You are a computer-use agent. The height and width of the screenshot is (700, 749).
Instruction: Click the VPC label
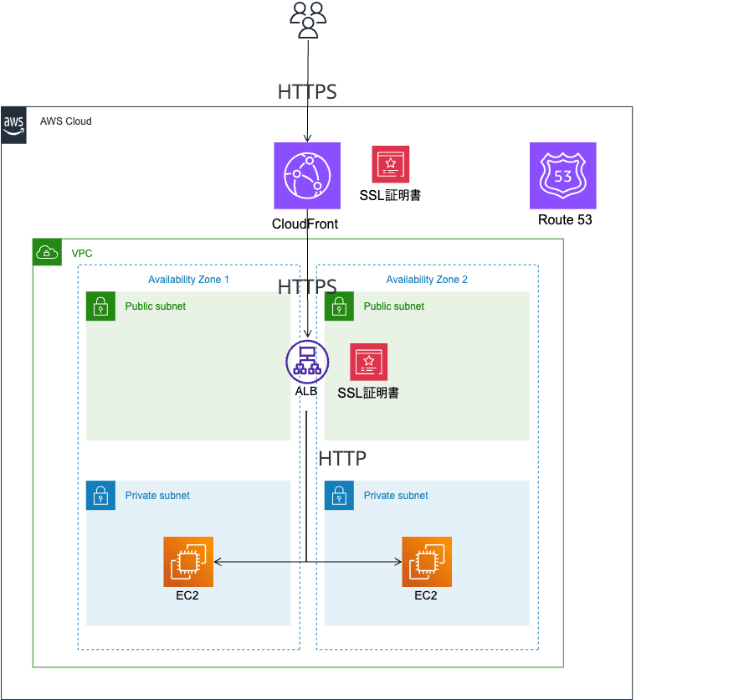point(82,253)
